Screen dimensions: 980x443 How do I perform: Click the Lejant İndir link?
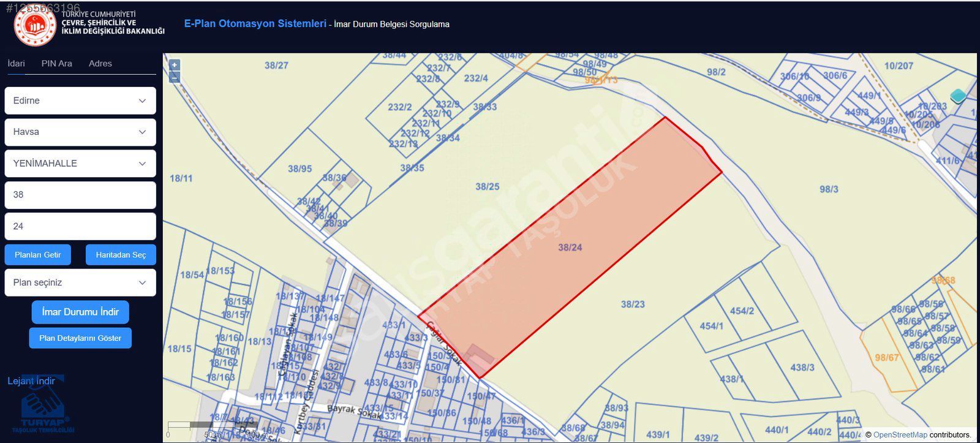coord(31,381)
